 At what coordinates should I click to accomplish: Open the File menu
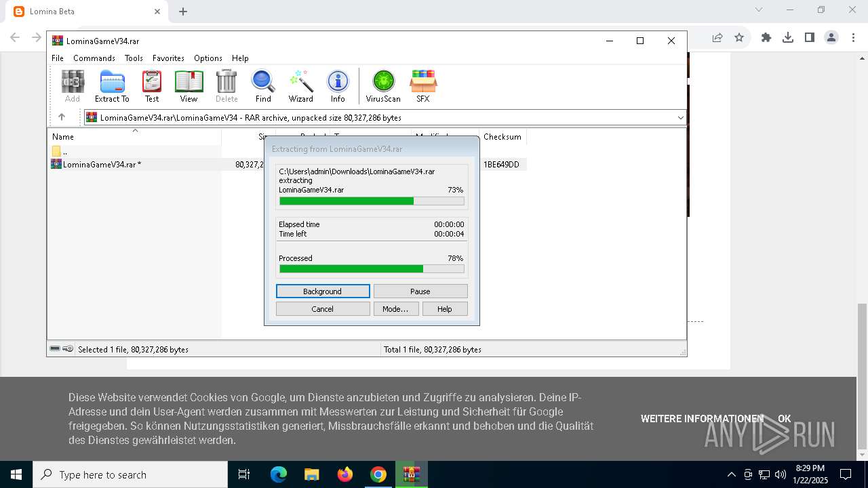click(x=58, y=58)
